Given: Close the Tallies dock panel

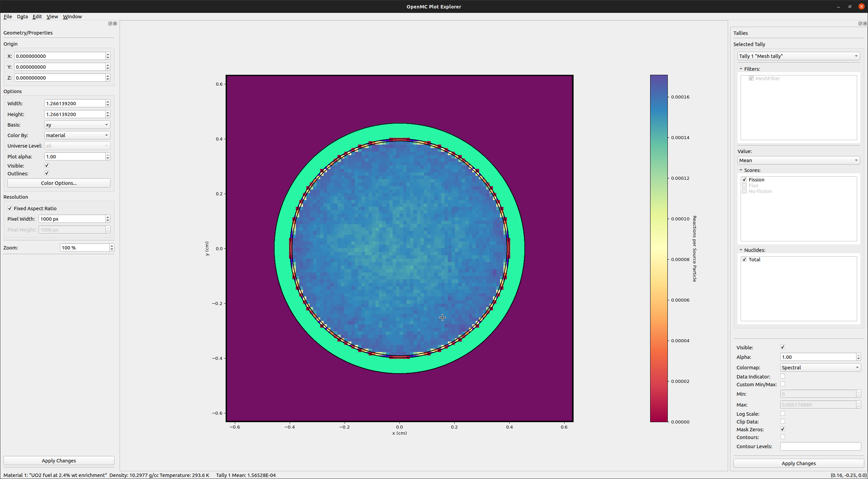Looking at the screenshot, I should pyautogui.click(x=865, y=23).
